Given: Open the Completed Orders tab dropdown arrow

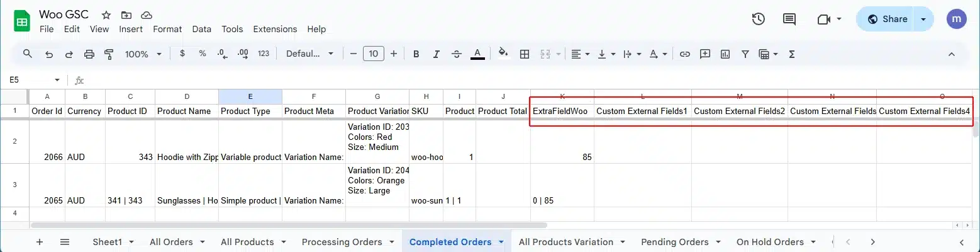Looking at the screenshot, I should coord(501,242).
